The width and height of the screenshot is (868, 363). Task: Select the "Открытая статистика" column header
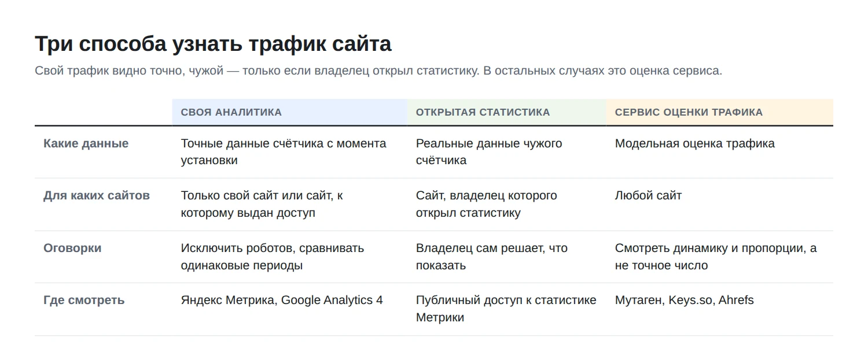(506, 112)
